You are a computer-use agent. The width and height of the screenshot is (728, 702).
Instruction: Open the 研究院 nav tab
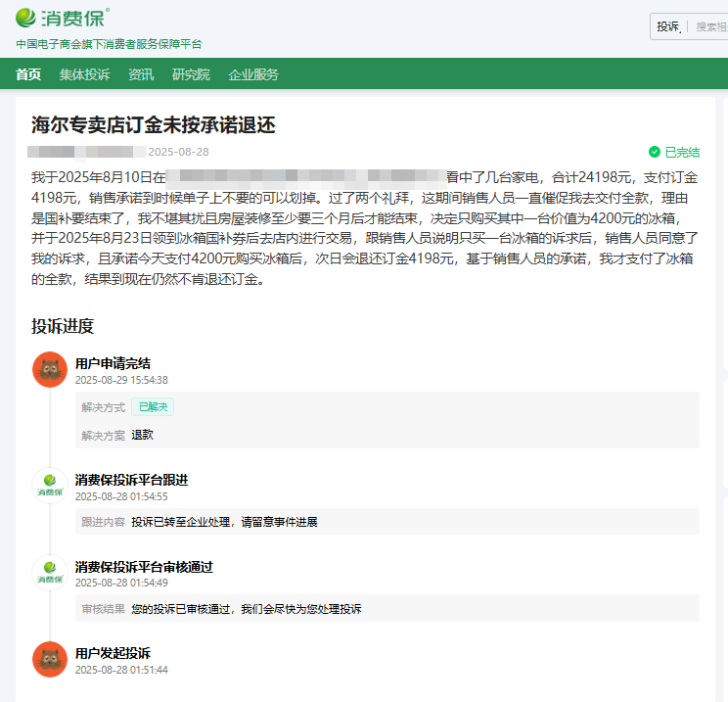(191, 74)
